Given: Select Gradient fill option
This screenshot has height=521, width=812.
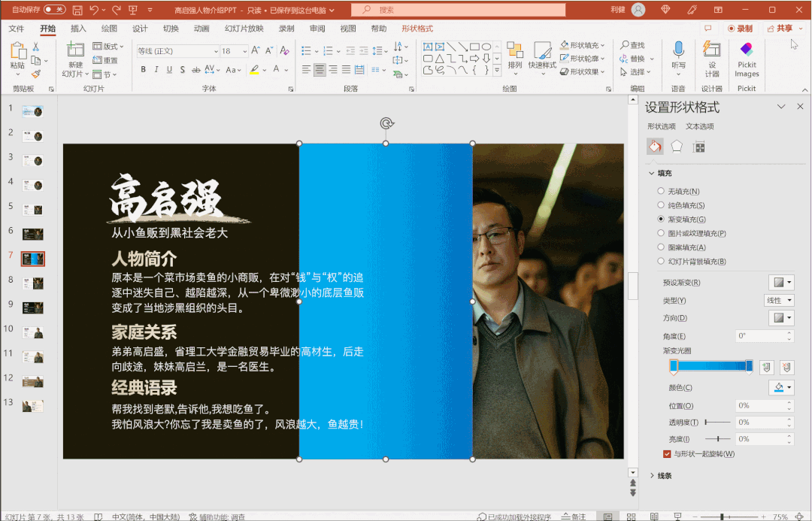Looking at the screenshot, I should 681,219.
